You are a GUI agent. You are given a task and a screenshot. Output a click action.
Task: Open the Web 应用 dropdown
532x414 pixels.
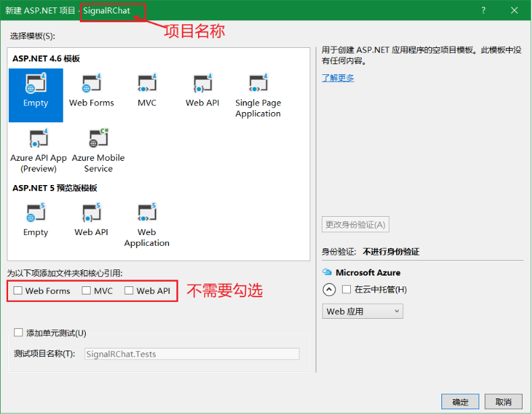click(x=362, y=311)
